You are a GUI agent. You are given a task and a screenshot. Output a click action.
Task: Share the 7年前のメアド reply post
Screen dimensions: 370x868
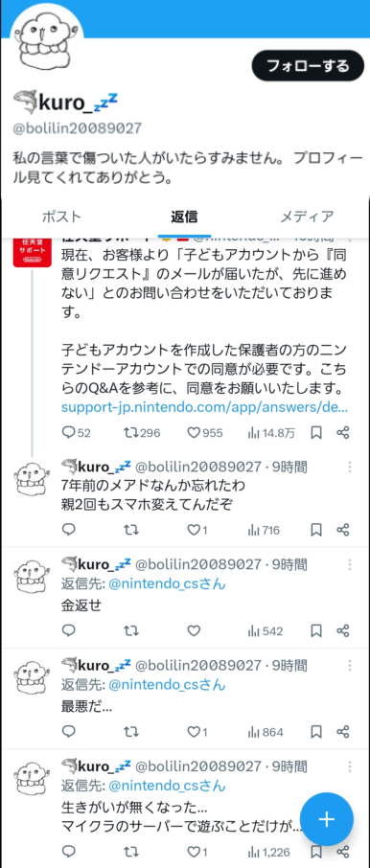coord(343,530)
